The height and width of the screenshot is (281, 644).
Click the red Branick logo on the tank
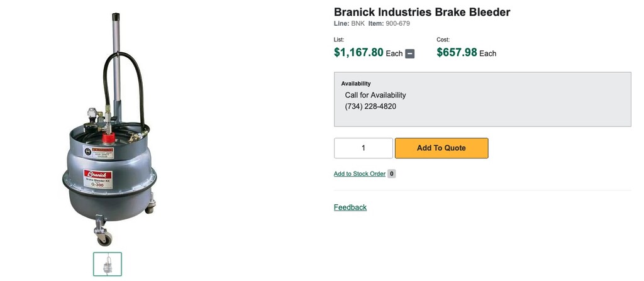click(97, 174)
